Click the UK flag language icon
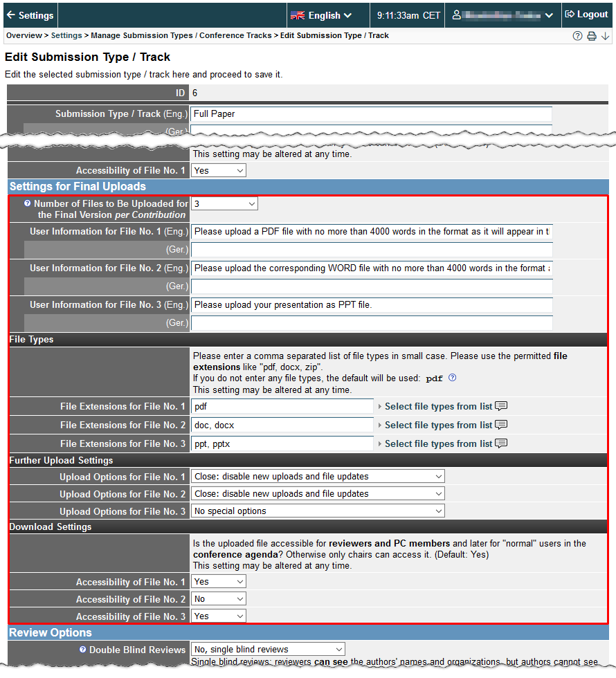 pos(298,15)
